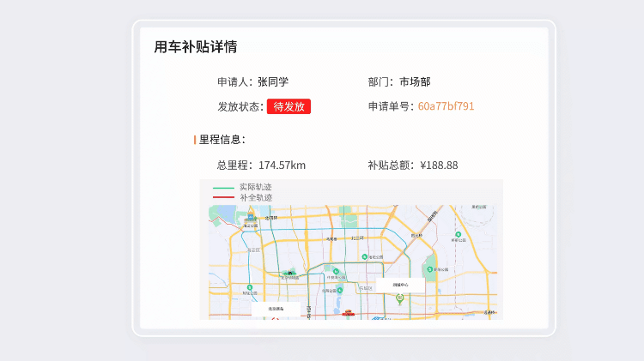Open the 北京西站 map label popup
This screenshot has height=361, width=644.
click(276, 309)
